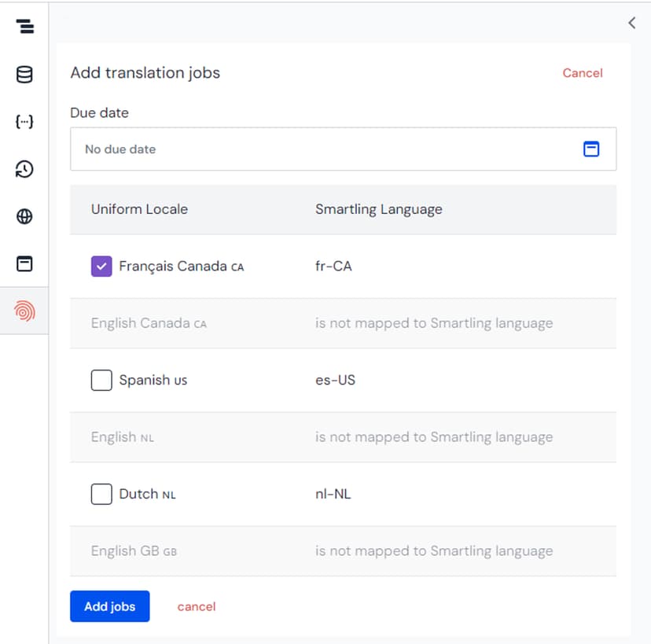Open the content navigation menu icon
The width and height of the screenshot is (651, 644).
tap(24, 26)
